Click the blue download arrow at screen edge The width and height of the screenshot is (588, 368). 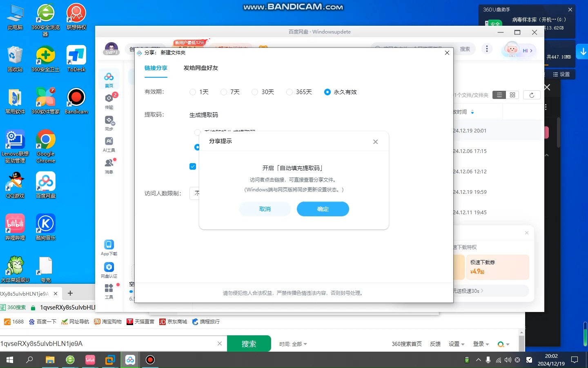(x=582, y=52)
